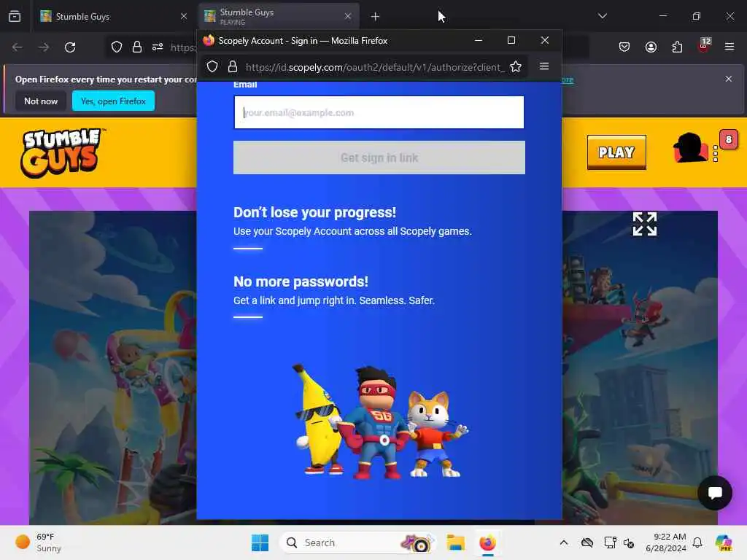Open the player avatar profile icon

[x=691, y=148]
